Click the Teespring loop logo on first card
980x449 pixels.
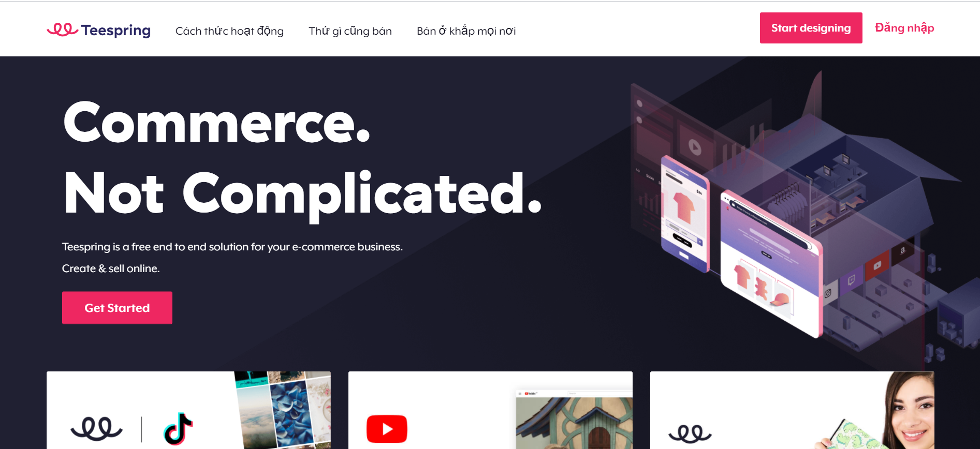[x=96, y=429]
